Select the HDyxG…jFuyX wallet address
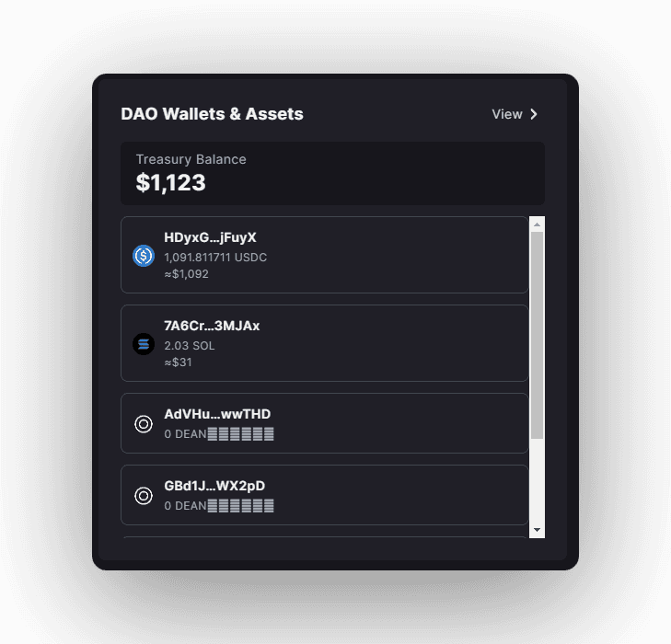Viewport: 671px width, 644px height. coord(210,237)
